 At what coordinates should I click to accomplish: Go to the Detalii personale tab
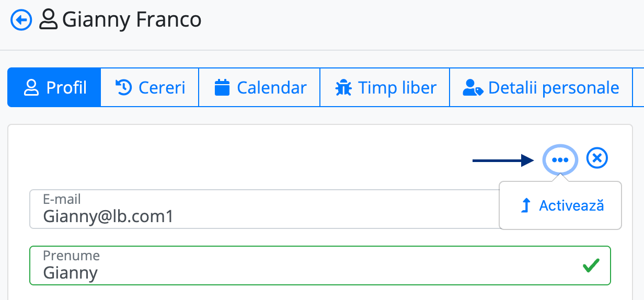[x=541, y=87]
